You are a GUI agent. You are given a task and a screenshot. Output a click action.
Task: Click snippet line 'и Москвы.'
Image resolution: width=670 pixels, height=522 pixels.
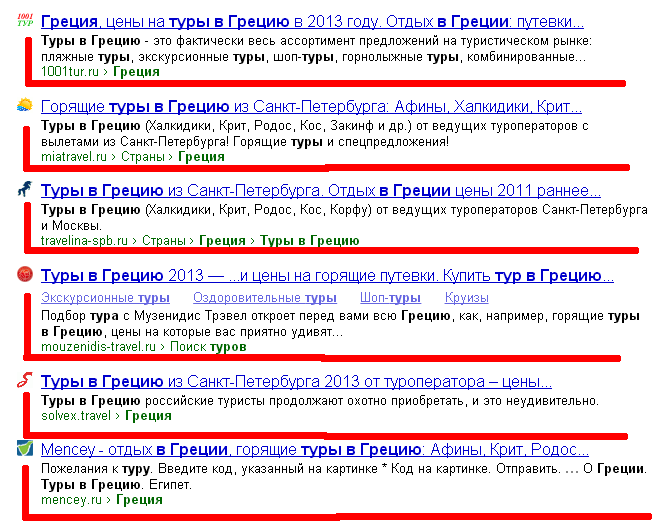(71, 225)
